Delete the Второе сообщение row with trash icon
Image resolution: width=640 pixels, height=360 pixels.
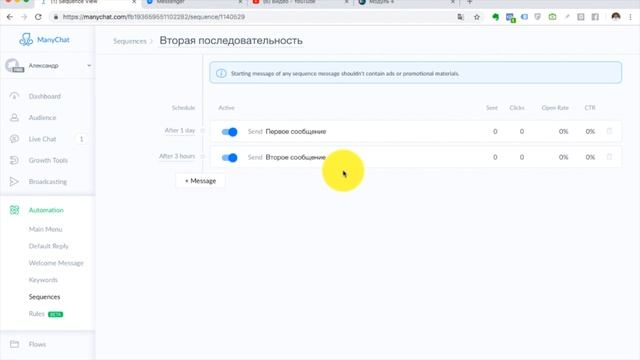609,157
